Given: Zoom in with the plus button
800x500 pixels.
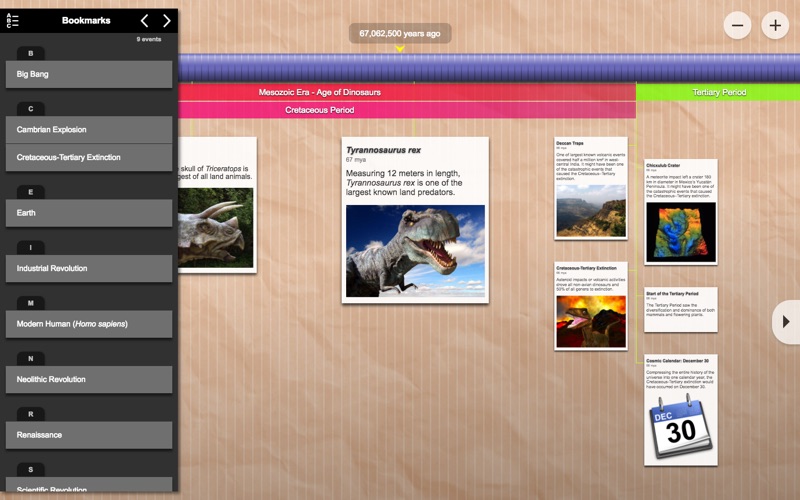Looking at the screenshot, I should click(x=775, y=25).
